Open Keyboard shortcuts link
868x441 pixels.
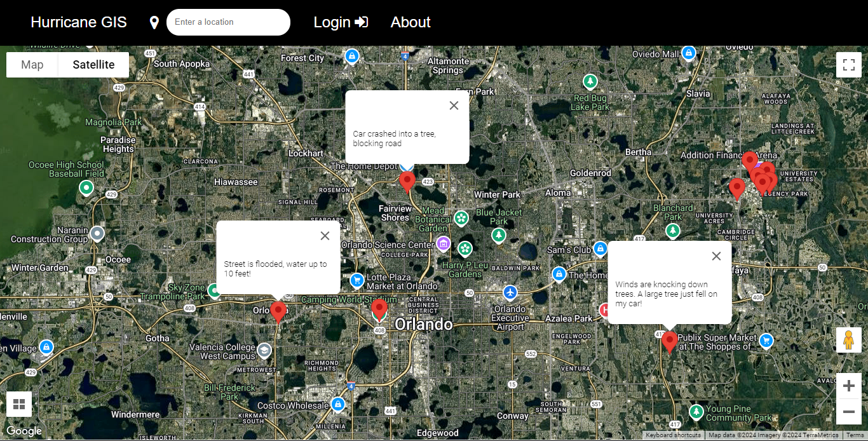tap(673, 435)
